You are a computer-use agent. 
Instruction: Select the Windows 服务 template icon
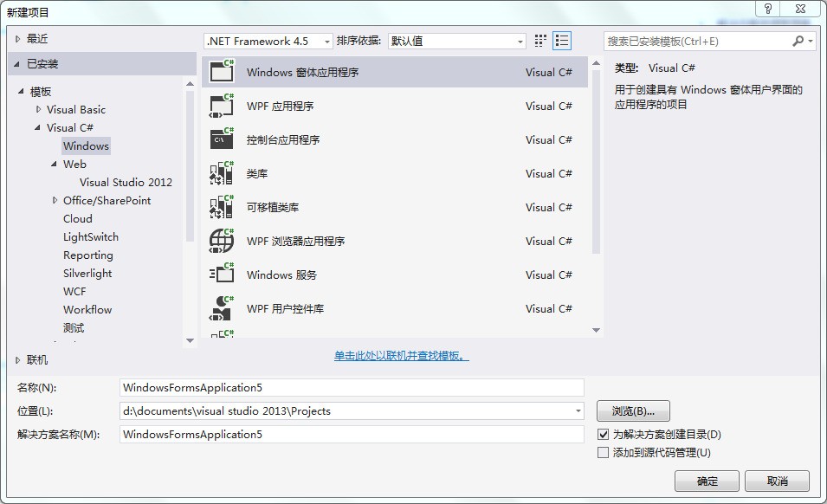coord(223,275)
